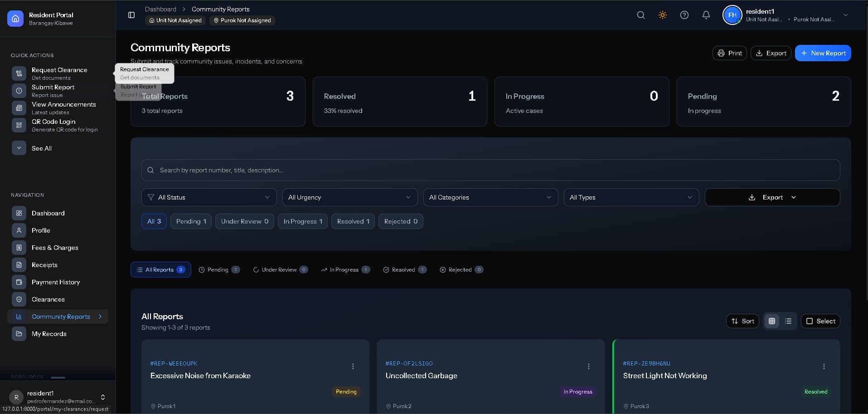Image resolution: width=868 pixels, height=414 pixels.
Task: Click the FH user avatar
Action: 732,15
